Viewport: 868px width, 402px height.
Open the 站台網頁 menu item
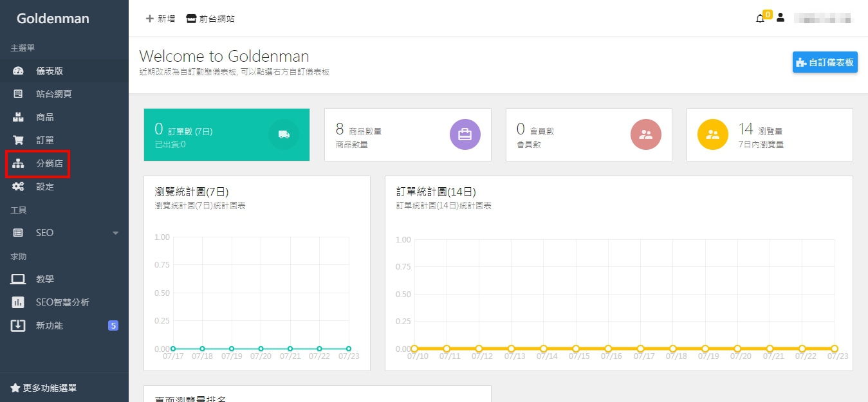[64, 94]
